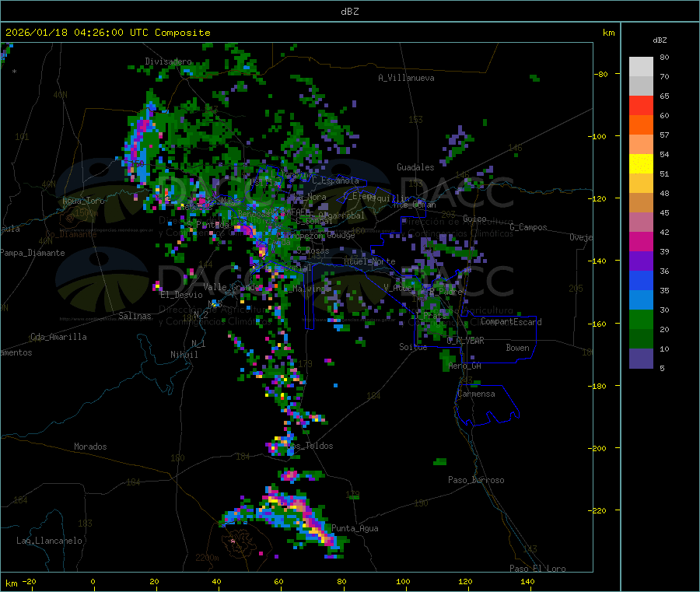
Task: Click the 'km' unit label at bottom left
Action: pos(11,583)
